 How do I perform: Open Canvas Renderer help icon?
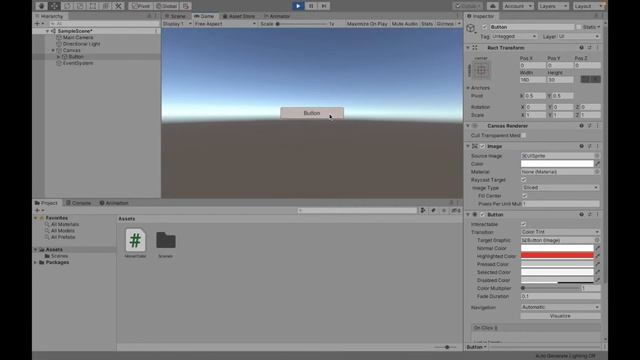[x=582, y=126]
